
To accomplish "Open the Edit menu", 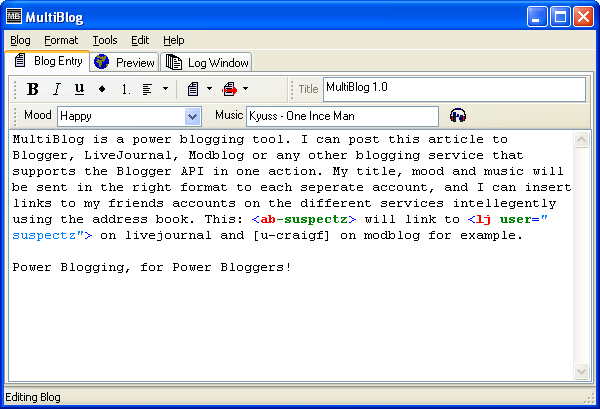I will [140, 40].
